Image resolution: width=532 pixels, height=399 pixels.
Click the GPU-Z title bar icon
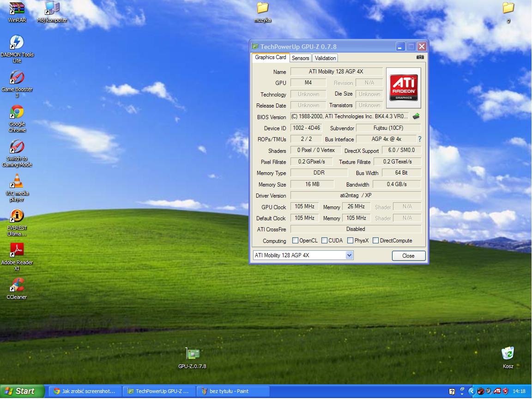[255, 47]
